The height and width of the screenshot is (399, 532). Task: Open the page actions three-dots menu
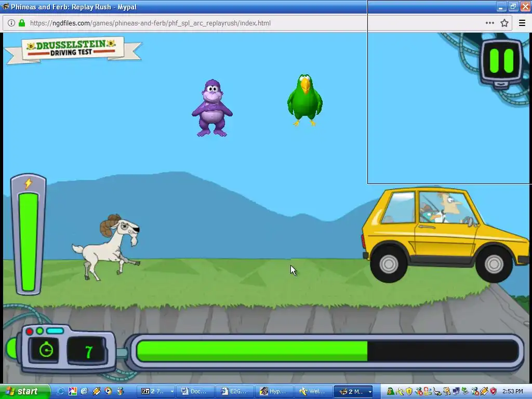489,23
